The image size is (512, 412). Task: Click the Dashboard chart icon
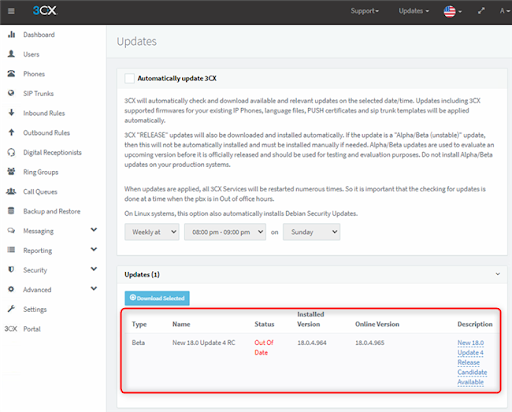coord(11,34)
